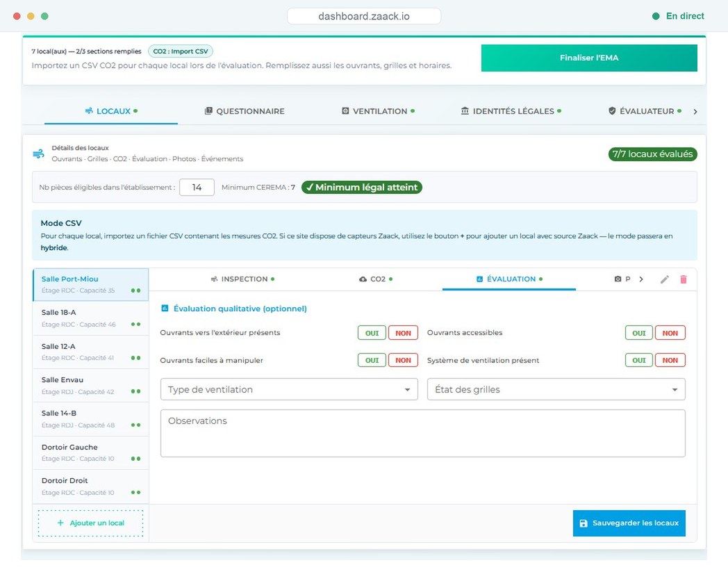The width and height of the screenshot is (728, 581).
Task: Select the ÉVALUATION sub-tab
Action: [509, 279]
